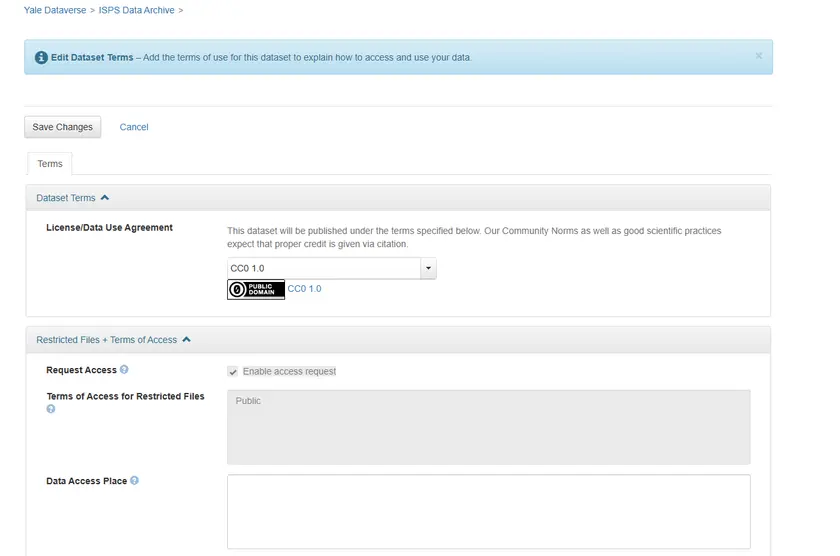The image size is (840, 556).
Task: Toggle Enable access request checkbox
Action: click(233, 372)
